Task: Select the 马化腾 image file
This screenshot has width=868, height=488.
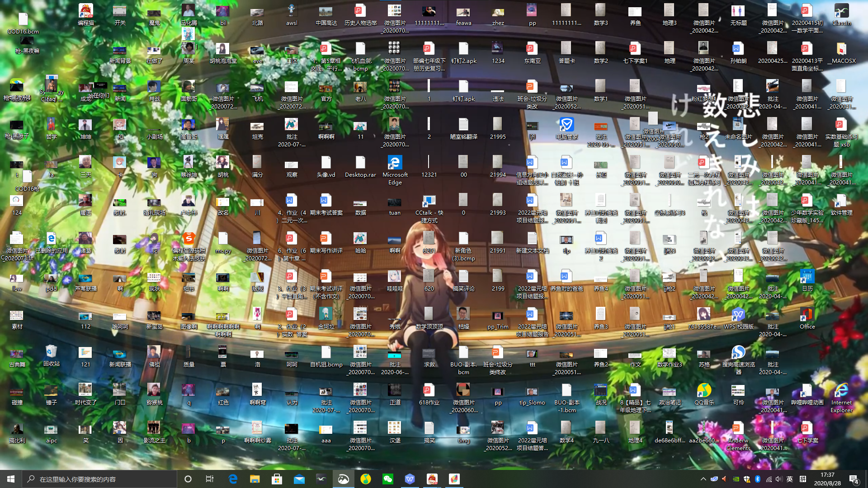Action: [x=189, y=14]
